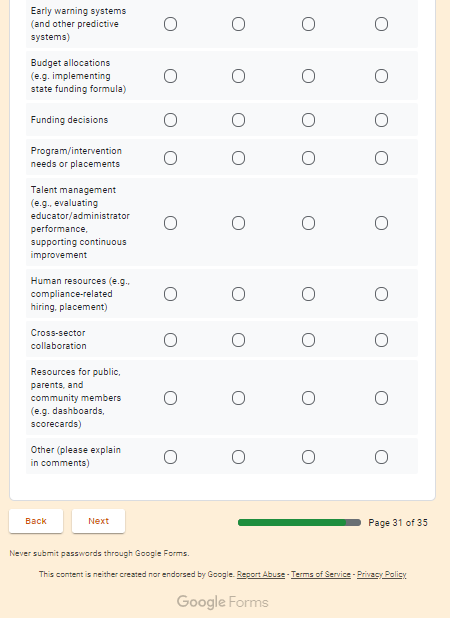The width and height of the screenshot is (450, 618).
Task: Choose third option for Funding decisions row
Action: click(x=308, y=120)
